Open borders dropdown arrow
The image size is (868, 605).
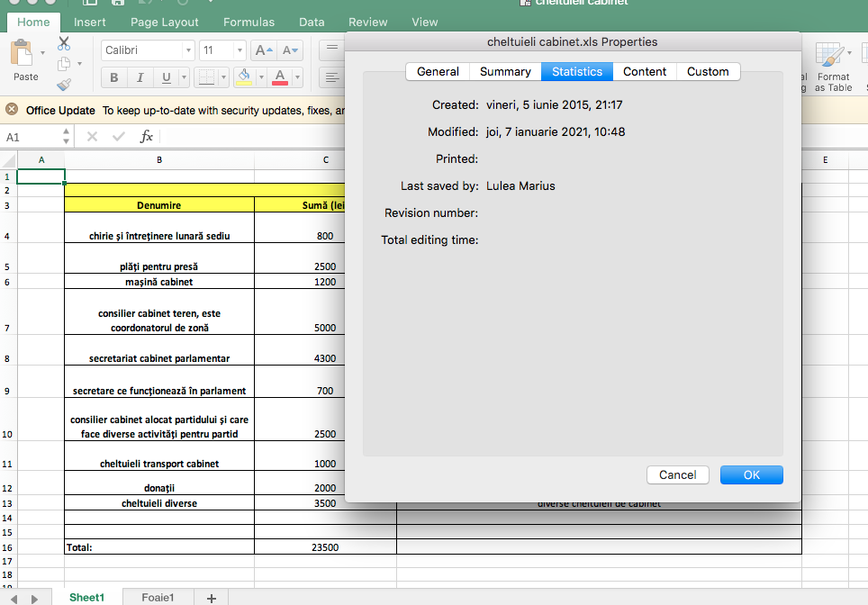click(x=223, y=77)
